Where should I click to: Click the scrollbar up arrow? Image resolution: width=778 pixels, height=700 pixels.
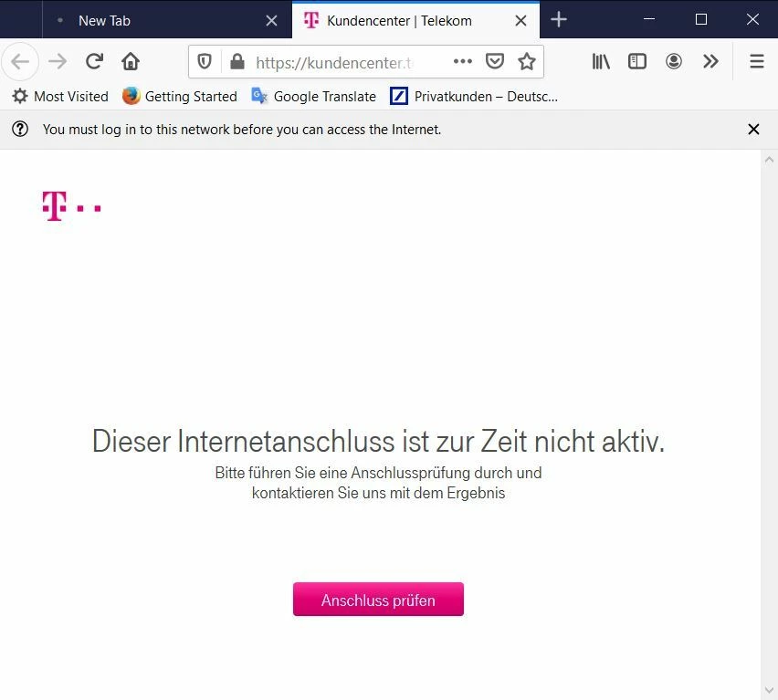[769, 160]
